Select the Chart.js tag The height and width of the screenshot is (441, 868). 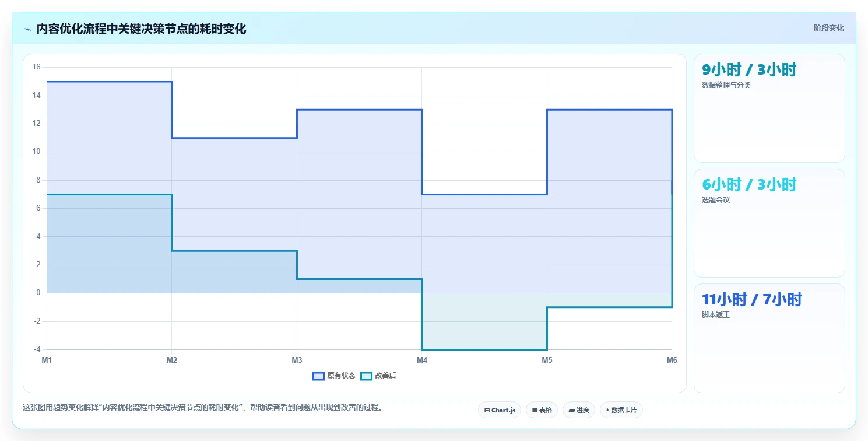[500, 410]
